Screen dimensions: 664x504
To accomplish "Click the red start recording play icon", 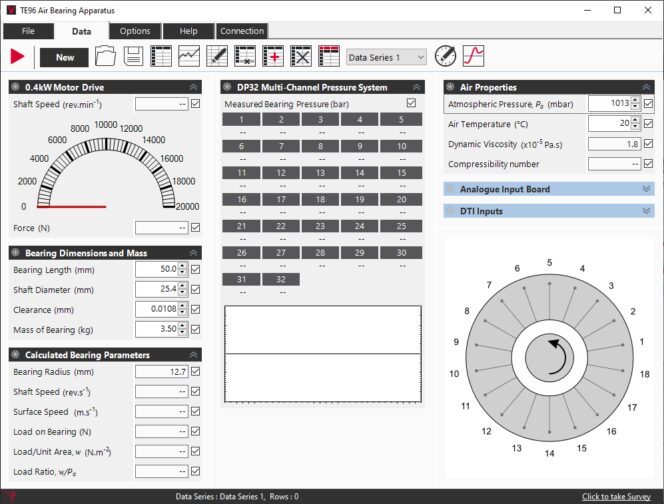I will click(17, 57).
